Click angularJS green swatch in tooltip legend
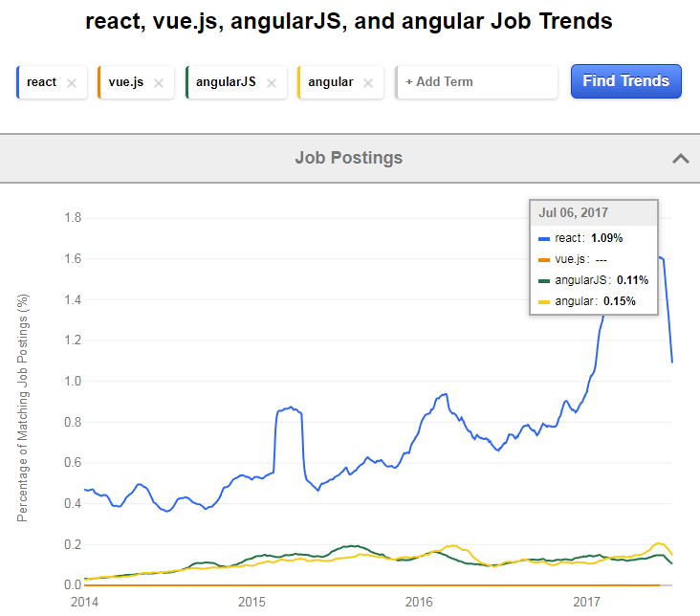This screenshot has height=616, width=700. [544, 280]
